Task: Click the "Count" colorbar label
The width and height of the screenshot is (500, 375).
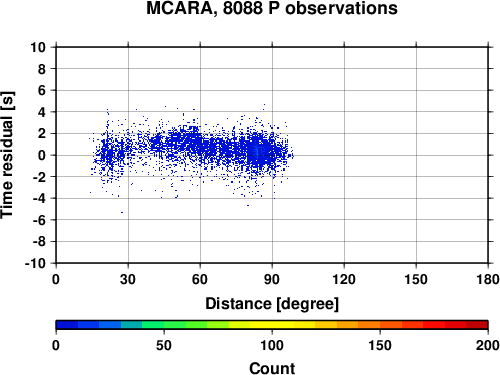Action: coord(272,369)
